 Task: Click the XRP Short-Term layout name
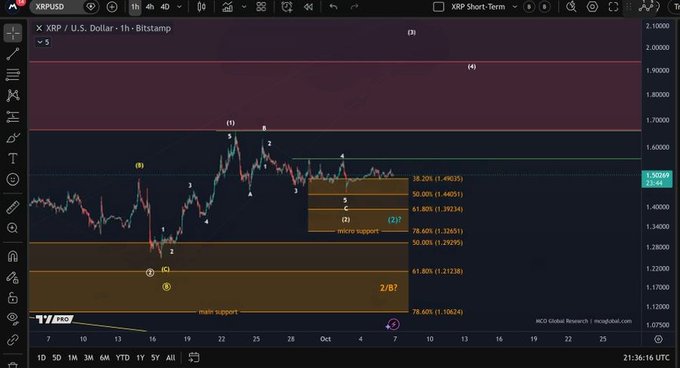coord(478,7)
